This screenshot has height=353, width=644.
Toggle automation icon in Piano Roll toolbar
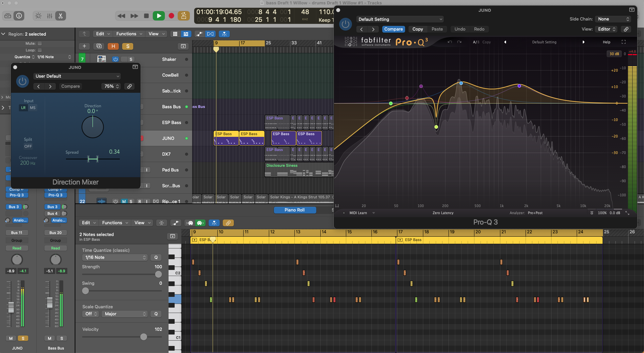[176, 223]
